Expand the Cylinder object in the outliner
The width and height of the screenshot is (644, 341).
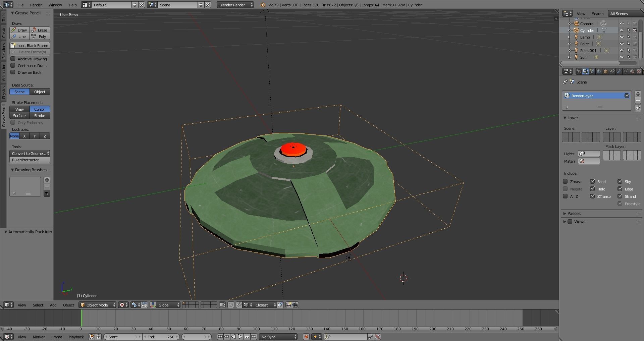[x=569, y=30]
